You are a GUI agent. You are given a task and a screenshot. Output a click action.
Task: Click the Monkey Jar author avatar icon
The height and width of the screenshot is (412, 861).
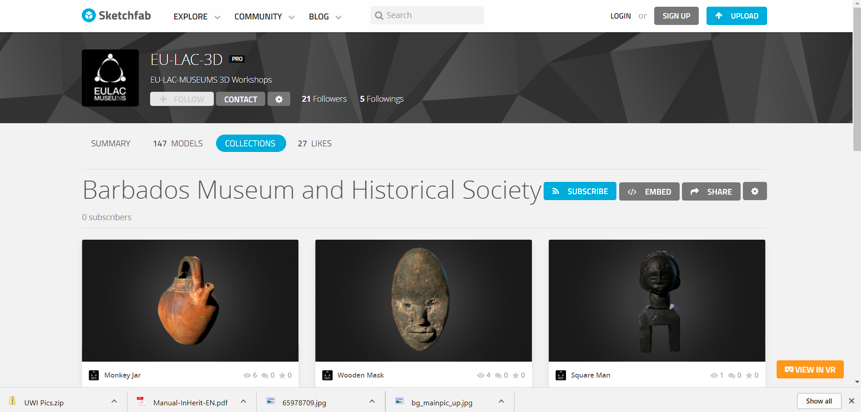pyautogui.click(x=94, y=375)
